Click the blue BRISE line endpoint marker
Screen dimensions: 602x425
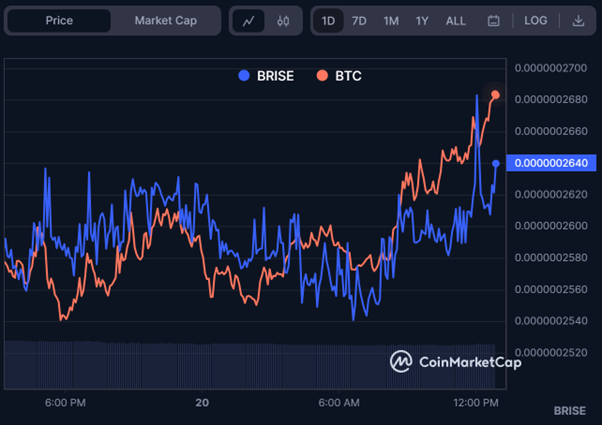tap(496, 163)
